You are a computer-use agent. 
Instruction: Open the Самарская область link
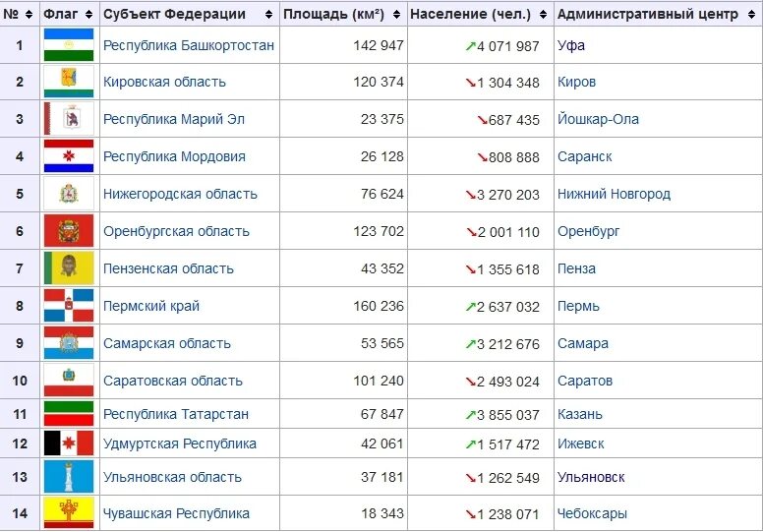pos(167,343)
